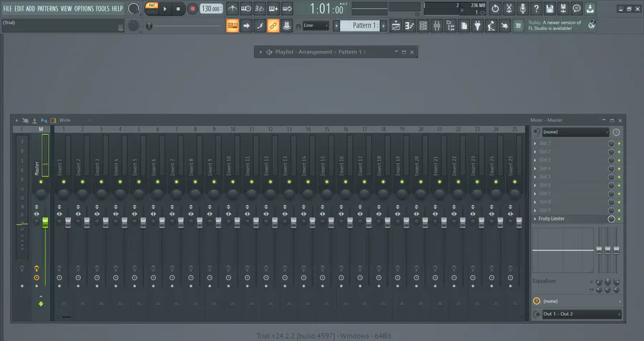Click the undo history circular arrow
The image size is (644, 341).
(x=495, y=8)
